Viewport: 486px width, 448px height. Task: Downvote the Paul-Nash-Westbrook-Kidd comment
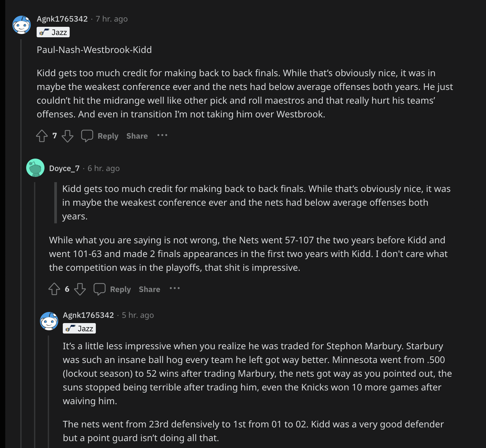(x=67, y=136)
